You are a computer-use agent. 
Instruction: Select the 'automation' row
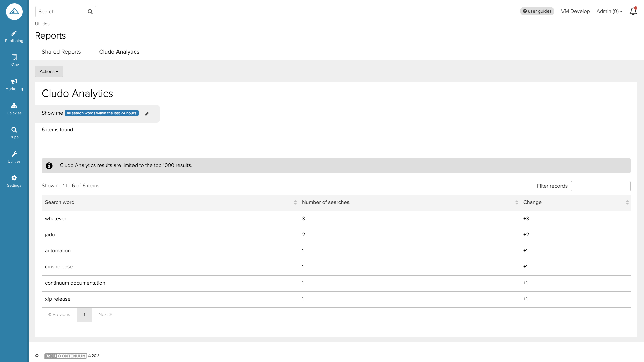tap(336, 251)
